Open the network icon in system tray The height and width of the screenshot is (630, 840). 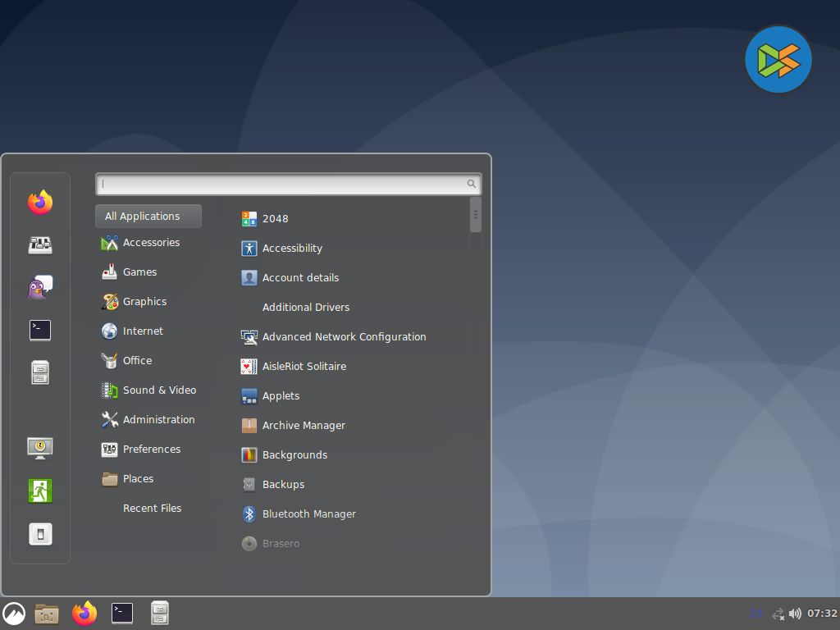tap(778, 614)
